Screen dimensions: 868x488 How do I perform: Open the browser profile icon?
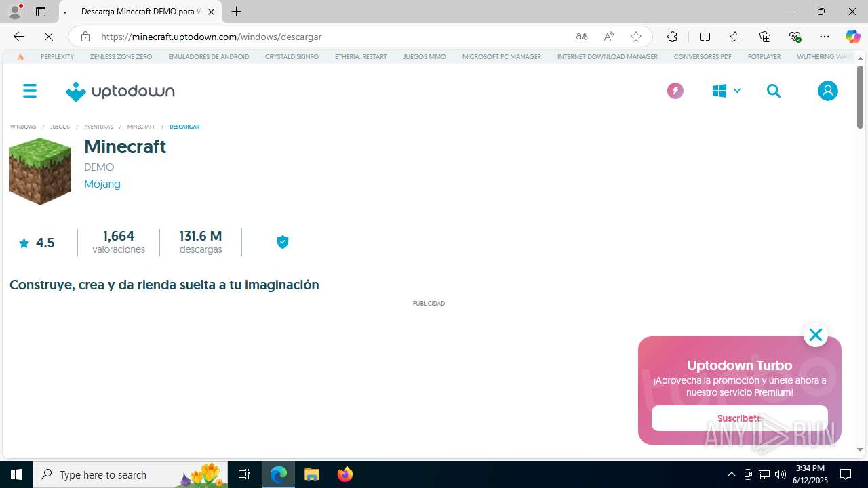[x=15, y=12]
